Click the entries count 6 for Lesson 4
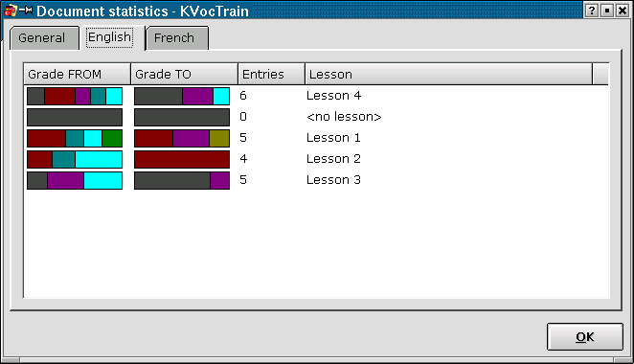 click(x=243, y=96)
